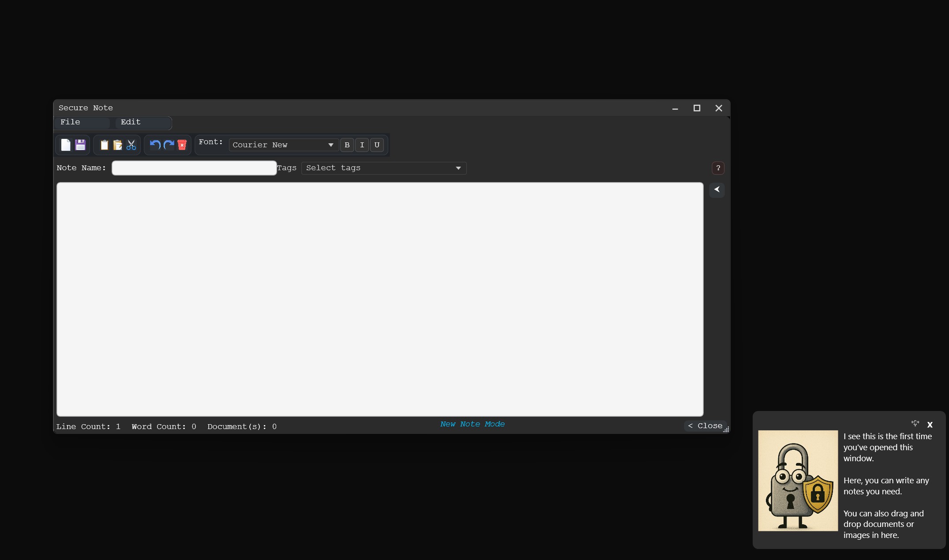Redo using the blue forward arrow icon

point(169,145)
